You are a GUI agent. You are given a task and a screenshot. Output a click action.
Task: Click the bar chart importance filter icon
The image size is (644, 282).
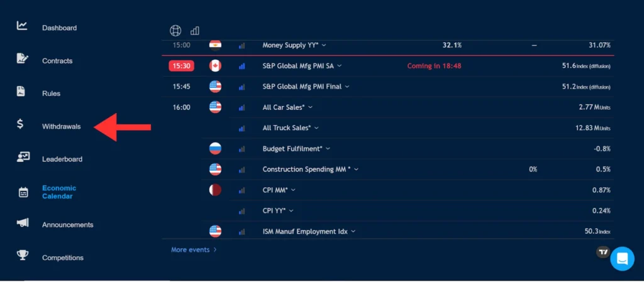pyautogui.click(x=194, y=30)
